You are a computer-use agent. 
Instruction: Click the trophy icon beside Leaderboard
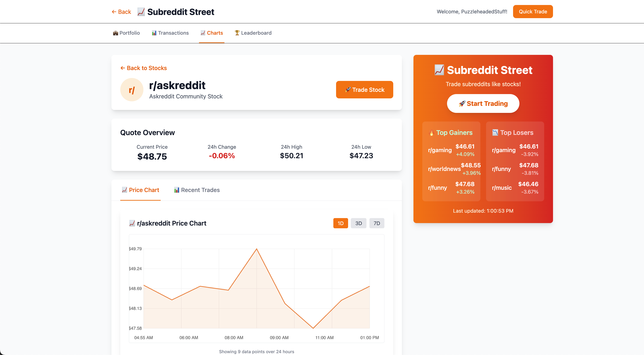coord(237,33)
